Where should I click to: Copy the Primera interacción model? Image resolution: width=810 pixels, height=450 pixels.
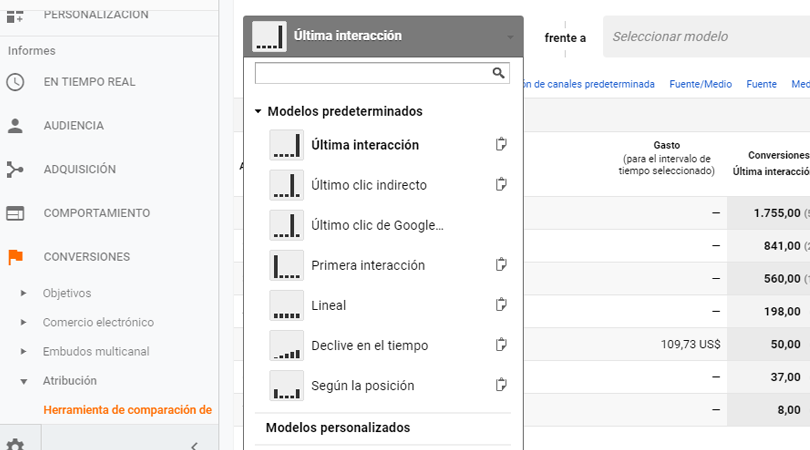pyautogui.click(x=501, y=265)
